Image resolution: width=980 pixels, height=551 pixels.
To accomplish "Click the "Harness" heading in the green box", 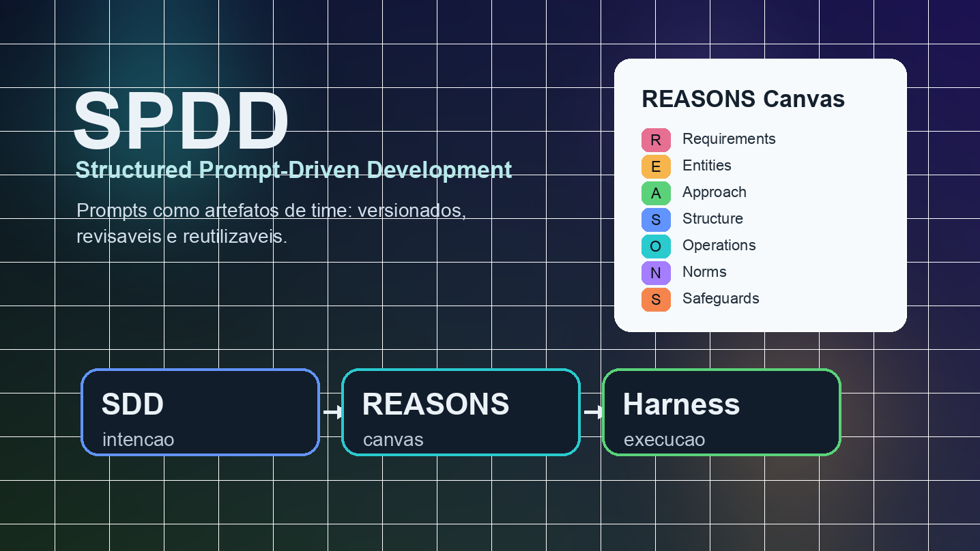I will (681, 404).
